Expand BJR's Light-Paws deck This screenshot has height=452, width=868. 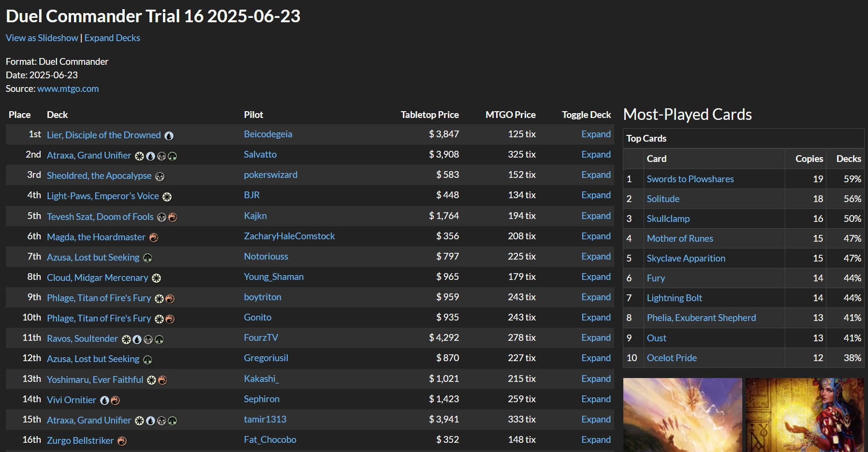point(596,195)
